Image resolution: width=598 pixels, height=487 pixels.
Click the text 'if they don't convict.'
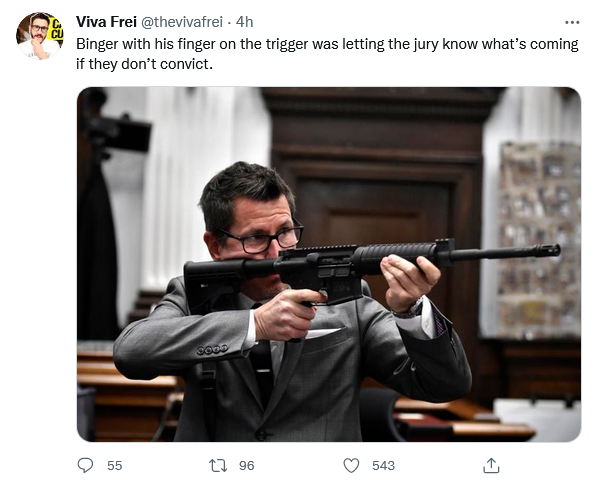point(144,64)
